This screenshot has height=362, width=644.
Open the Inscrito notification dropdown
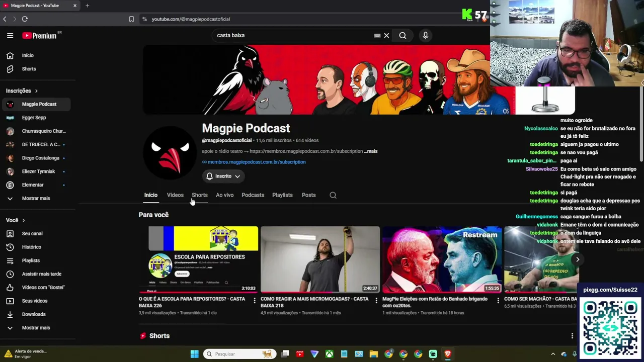[223, 176]
